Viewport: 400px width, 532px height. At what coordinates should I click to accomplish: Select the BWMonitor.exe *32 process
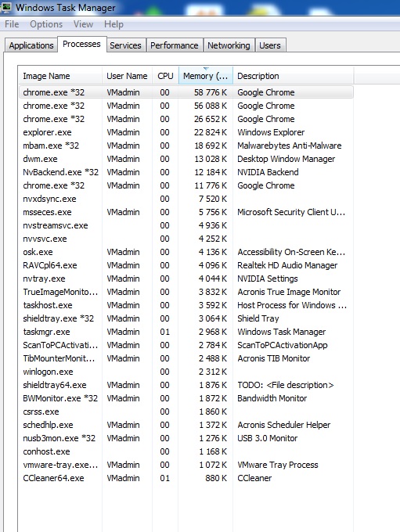tap(186, 398)
